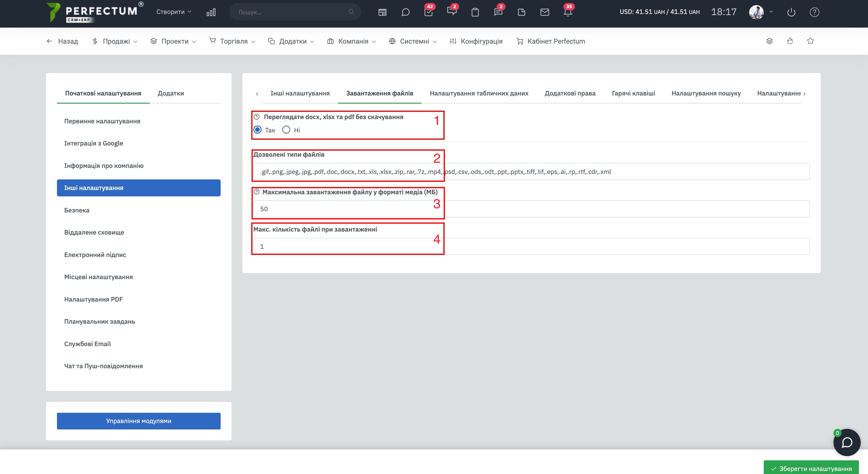Click the power logout icon
The height and width of the screenshot is (474, 868).
click(791, 12)
